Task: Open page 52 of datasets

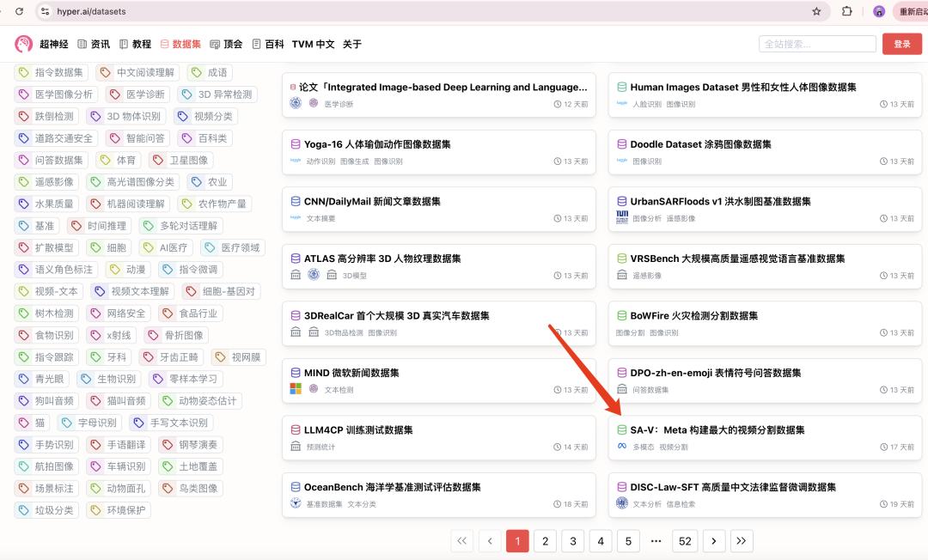Action: click(x=686, y=540)
